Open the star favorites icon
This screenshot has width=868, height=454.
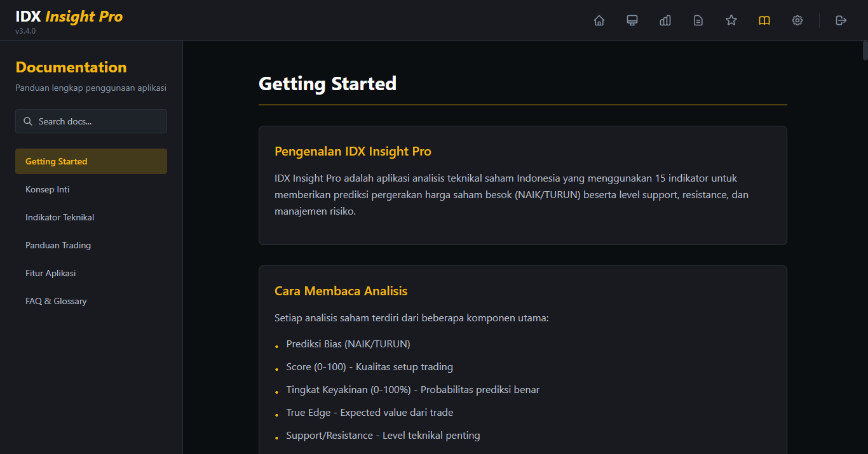(731, 20)
